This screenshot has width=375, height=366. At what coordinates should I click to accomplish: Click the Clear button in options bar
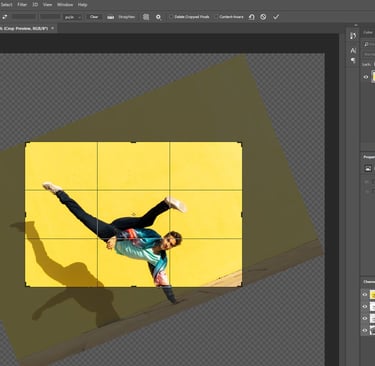tap(94, 17)
